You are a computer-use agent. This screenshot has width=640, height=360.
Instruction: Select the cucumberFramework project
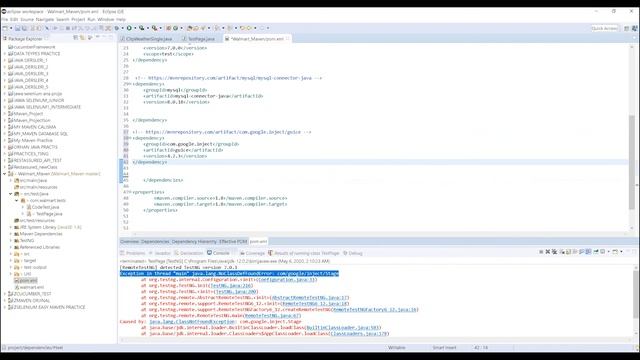click(34, 47)
